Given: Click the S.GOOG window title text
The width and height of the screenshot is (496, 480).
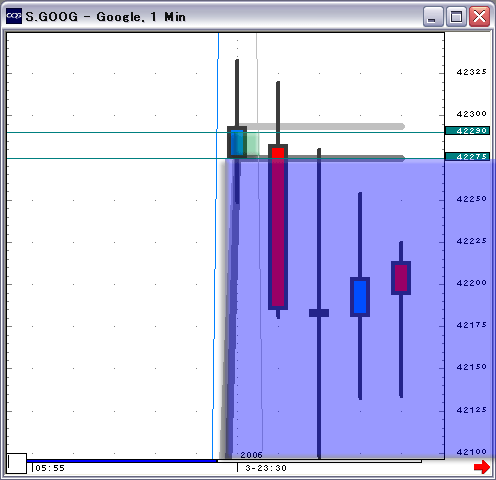Looking at the screenshot, I should 105,17.
